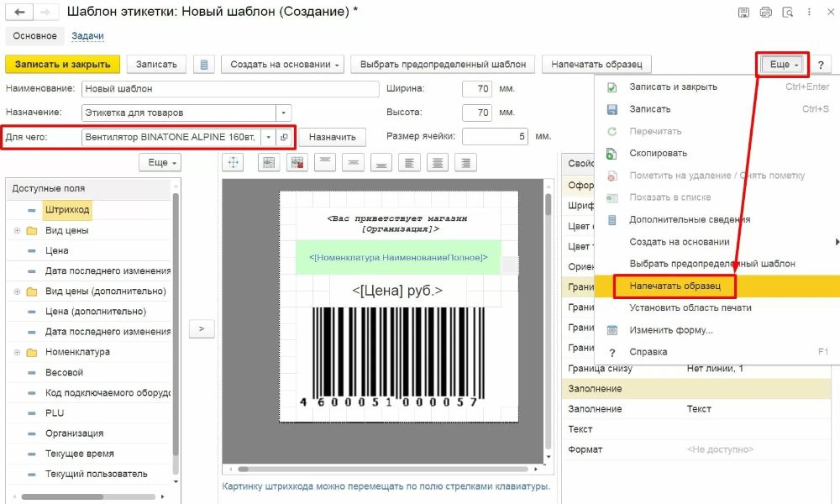The image size is (840, 504).
Task: Click the document list icon next to Записать
Action: (x=203, y=65)
